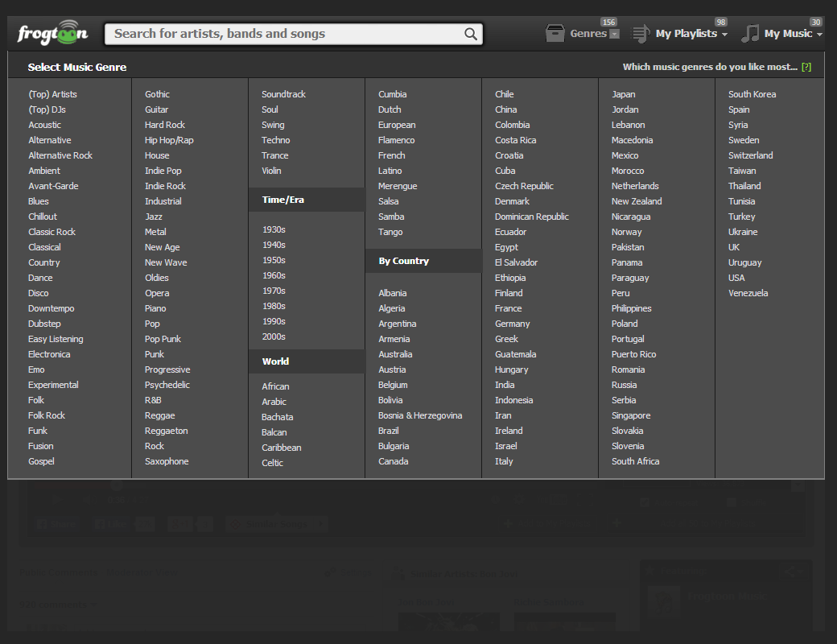
Task: Choose South Korea country
Action: tap(752, 94)
